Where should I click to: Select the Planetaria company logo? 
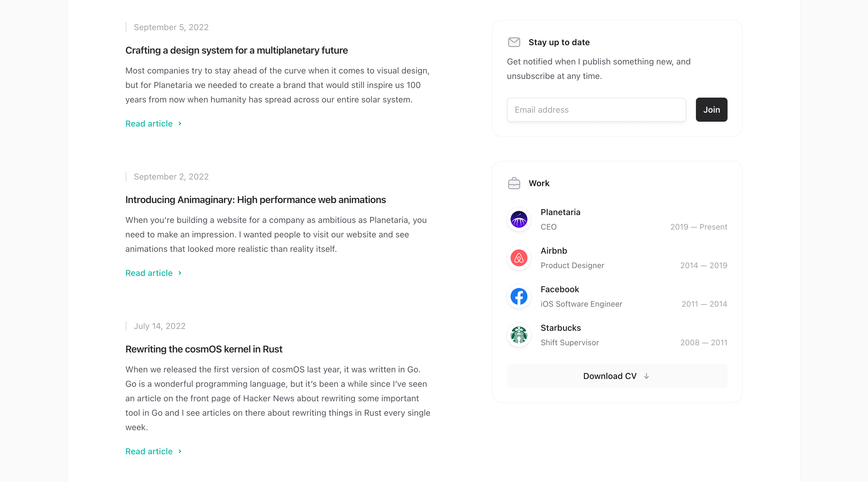[519, 219]
